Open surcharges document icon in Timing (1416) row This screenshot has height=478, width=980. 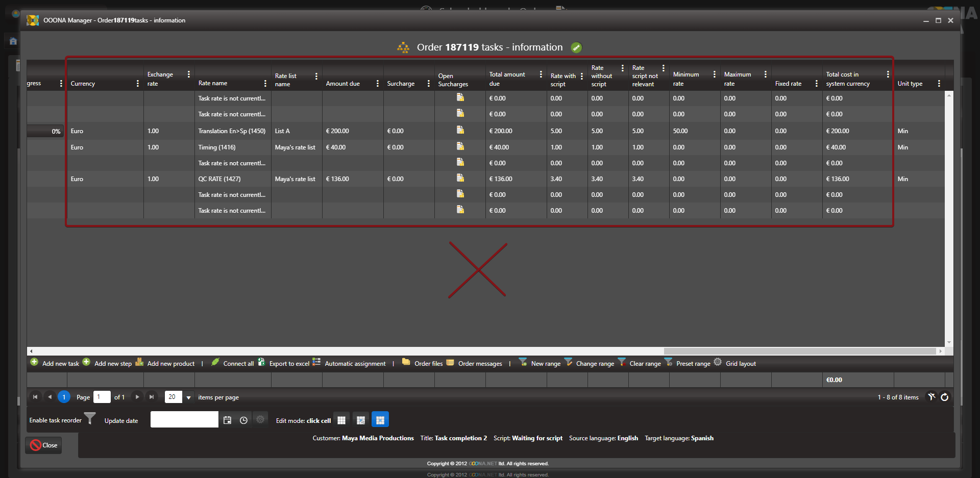click(460, 146)
